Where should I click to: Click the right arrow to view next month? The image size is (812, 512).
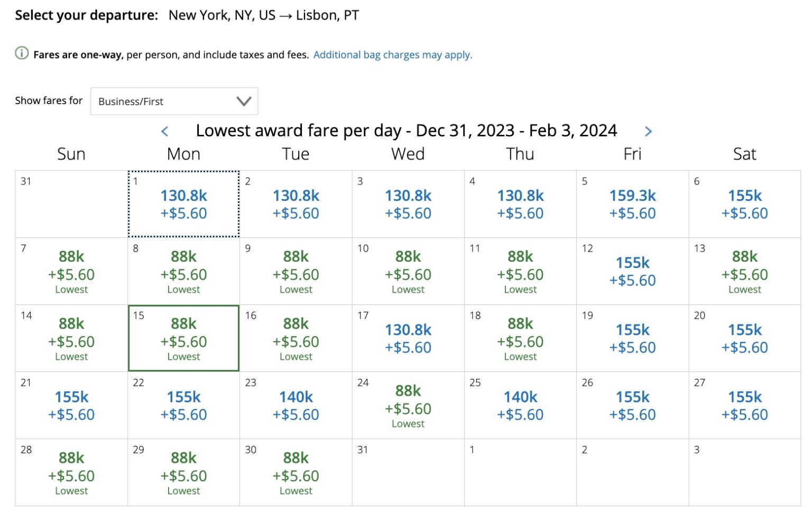tap(648, 131)
